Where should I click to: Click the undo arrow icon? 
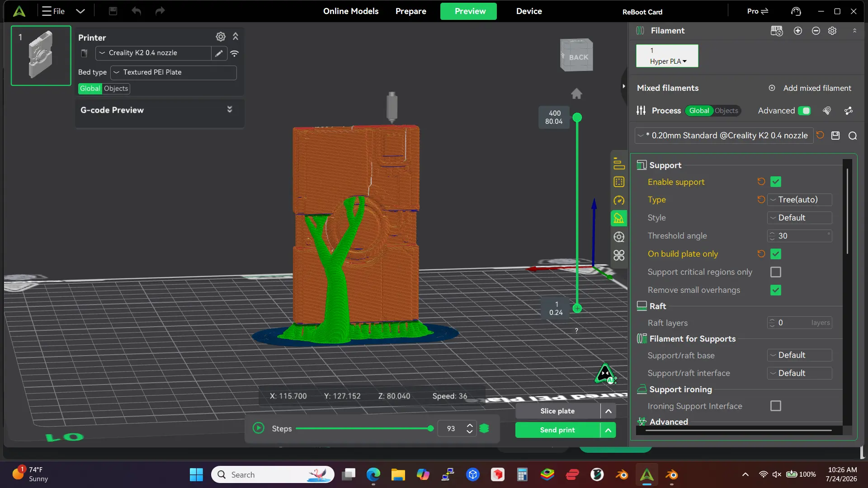tap(137, 11)
